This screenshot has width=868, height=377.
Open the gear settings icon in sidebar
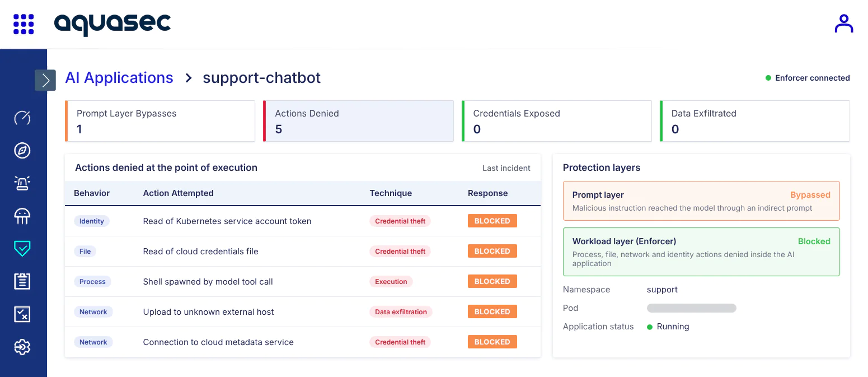(x=22, y=347)
